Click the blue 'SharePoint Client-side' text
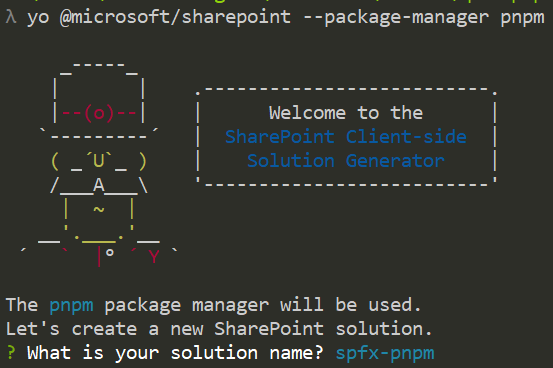The image size is (553, 368). coord(346,137)
